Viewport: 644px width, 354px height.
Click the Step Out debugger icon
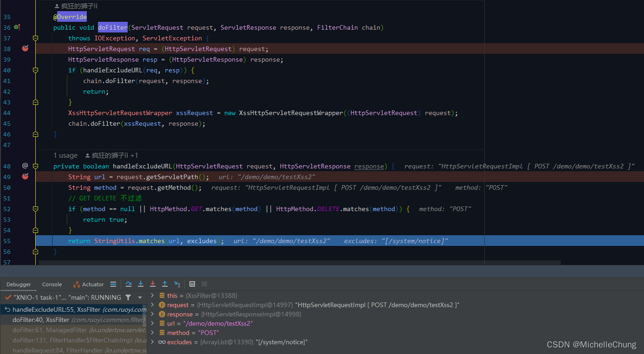(165, 284)
